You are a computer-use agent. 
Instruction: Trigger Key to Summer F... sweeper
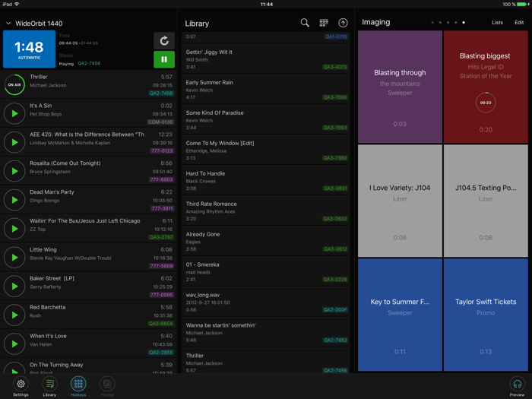point(400,315)
